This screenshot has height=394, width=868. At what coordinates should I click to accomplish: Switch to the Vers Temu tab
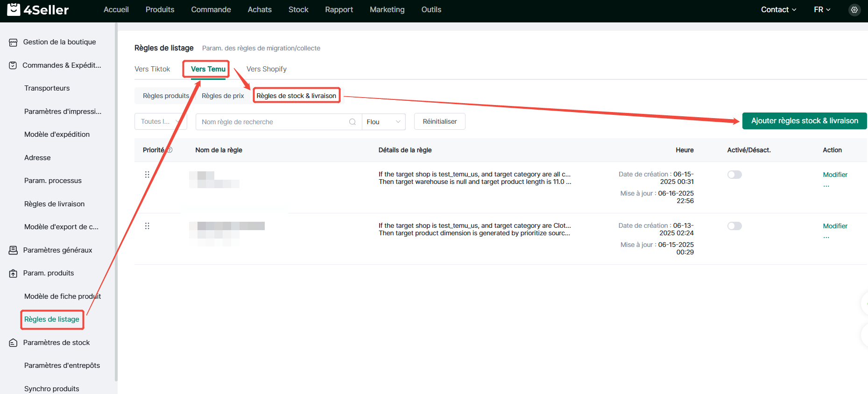tap(208, 69)
